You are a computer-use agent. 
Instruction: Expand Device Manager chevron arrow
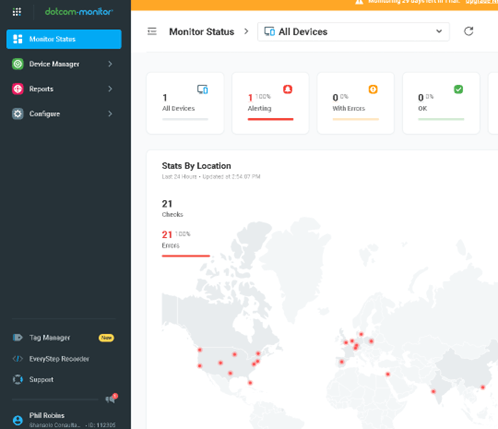[110, 64]
